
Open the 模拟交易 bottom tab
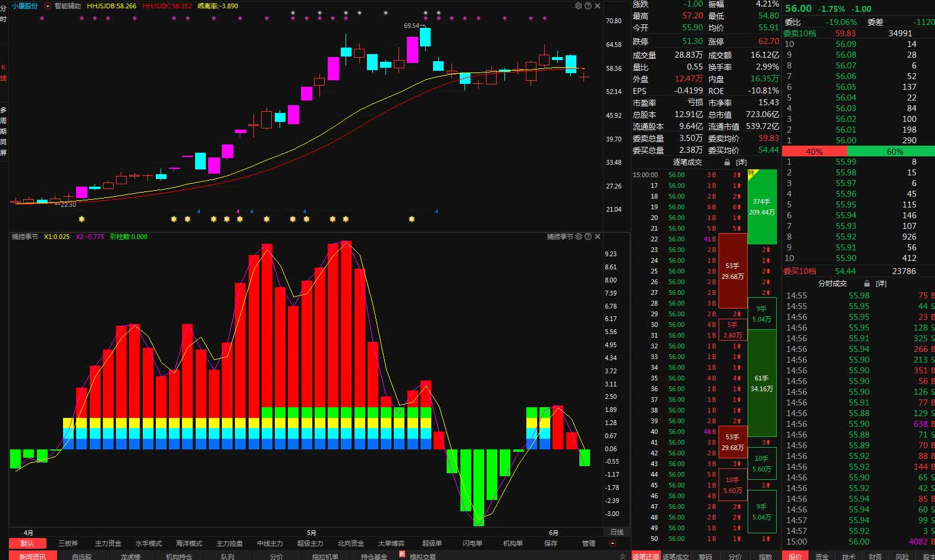(423, 556)
